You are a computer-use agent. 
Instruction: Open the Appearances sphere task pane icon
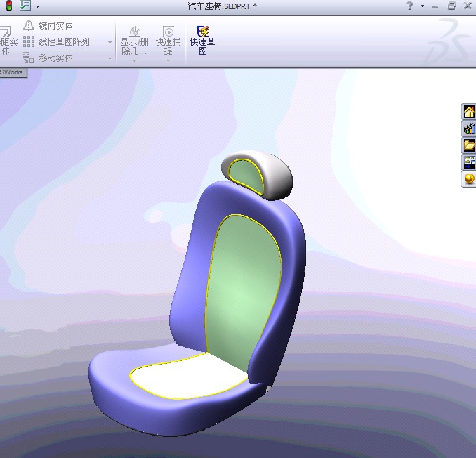(469, 178)
